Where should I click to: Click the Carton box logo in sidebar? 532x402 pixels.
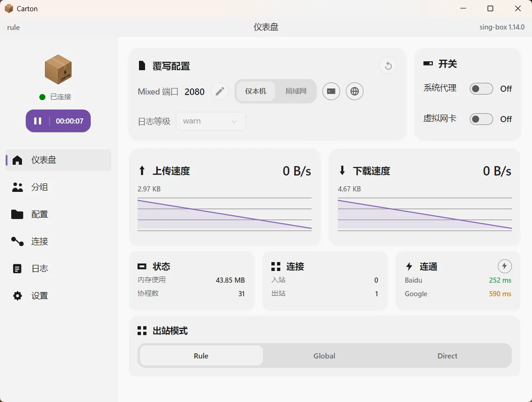click(x=58, y=70)
